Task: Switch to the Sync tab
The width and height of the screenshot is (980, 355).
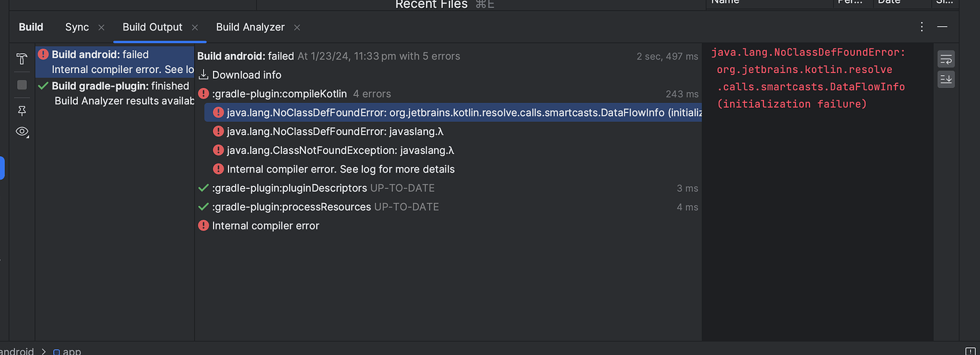Action: tap(77, 27)
